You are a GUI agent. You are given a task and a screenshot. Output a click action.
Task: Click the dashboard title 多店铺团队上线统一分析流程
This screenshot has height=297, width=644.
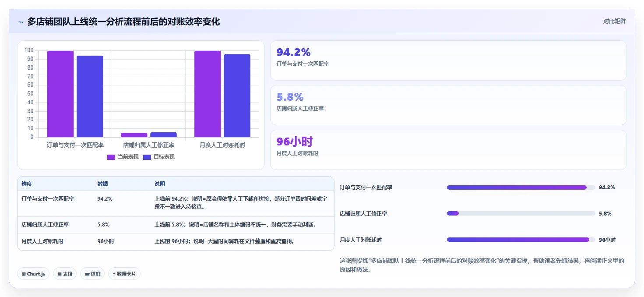pyautogui.click(x=123, y=21)
